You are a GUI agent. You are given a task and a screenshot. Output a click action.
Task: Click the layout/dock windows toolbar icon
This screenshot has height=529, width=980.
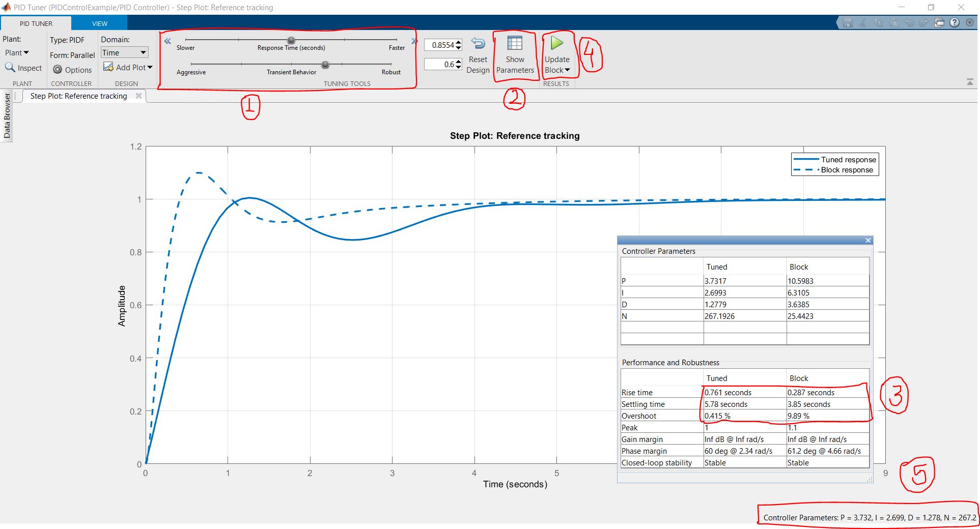[940, 23]
